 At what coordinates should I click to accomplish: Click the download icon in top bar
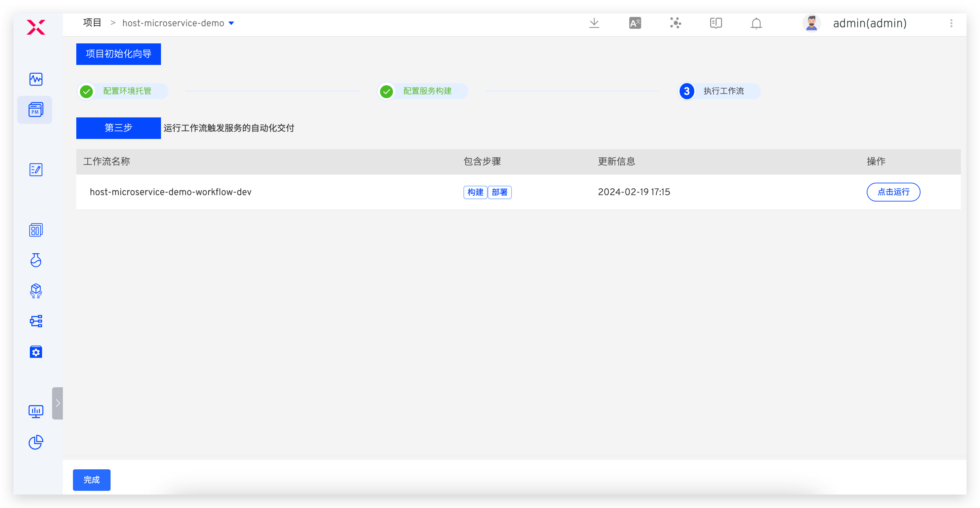pos(594,23)
